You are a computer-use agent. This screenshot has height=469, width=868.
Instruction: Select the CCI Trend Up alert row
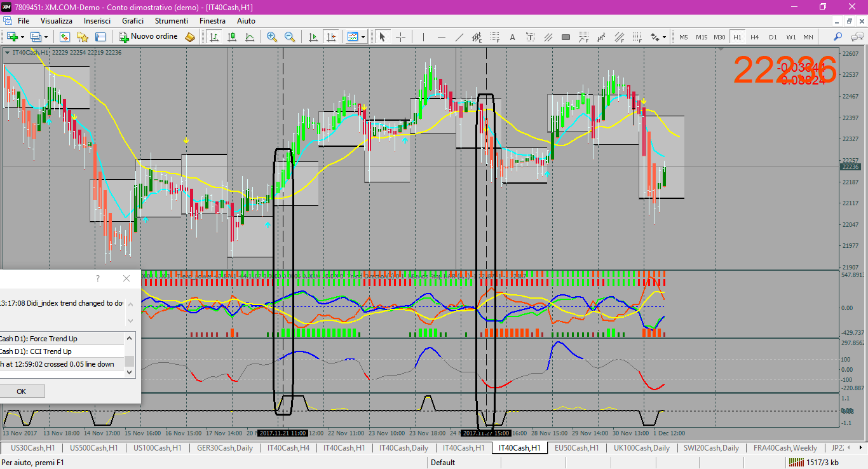coord(62,351)
